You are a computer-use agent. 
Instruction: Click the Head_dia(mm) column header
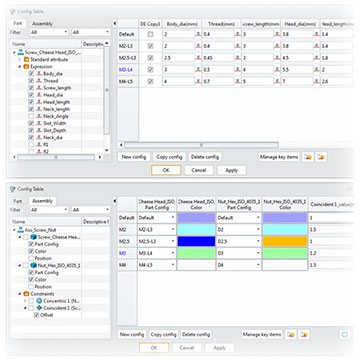300,24
